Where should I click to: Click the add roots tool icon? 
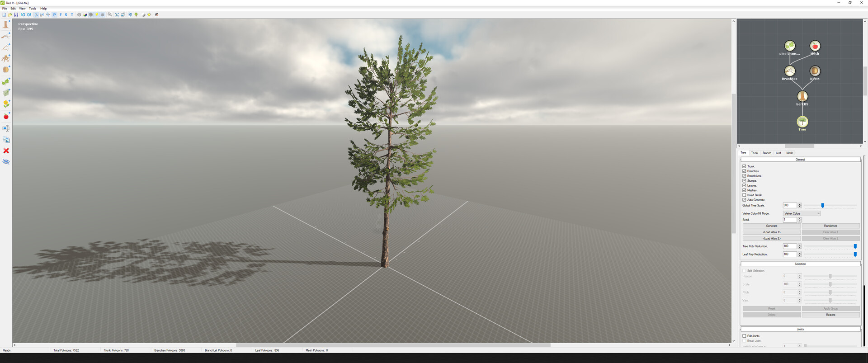point(6,58)
